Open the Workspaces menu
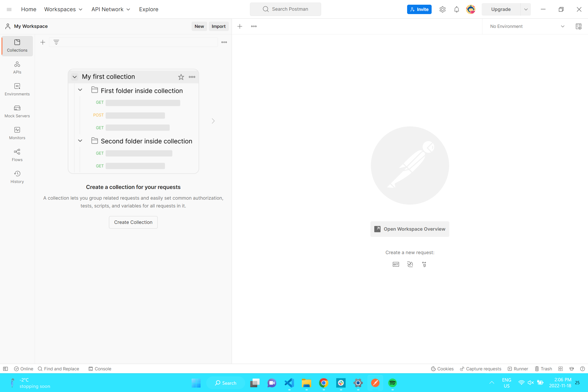Viewport: 588px width, 392px height. [63, 9]
